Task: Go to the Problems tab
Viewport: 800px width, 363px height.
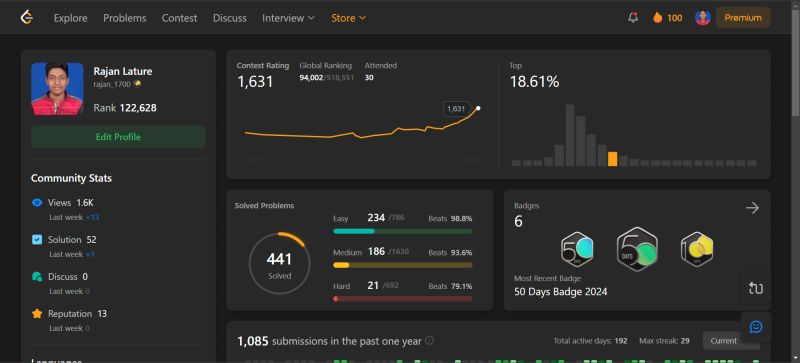Action: coord(124,18)
